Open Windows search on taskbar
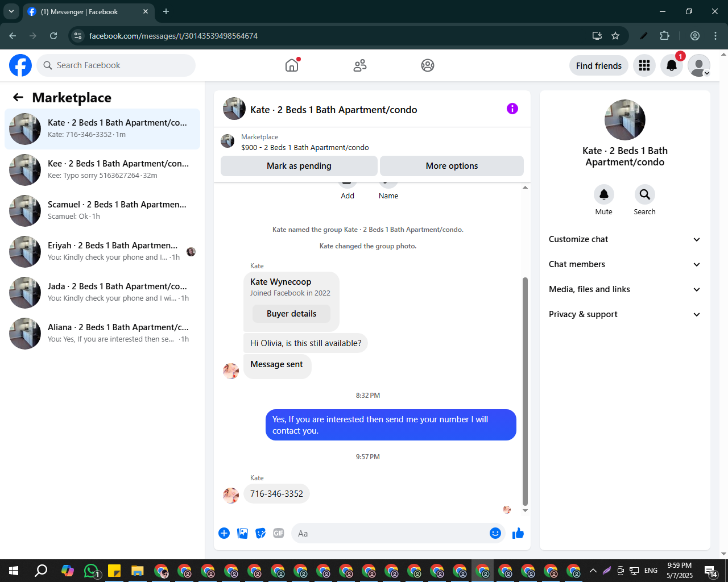Image resolution: width=728 pixels, height=582 pixels. [x=41, y=571]
